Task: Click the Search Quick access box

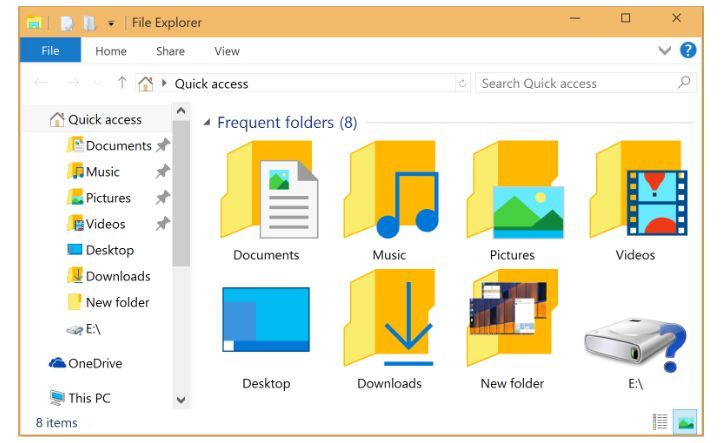Action: (585, 83)
